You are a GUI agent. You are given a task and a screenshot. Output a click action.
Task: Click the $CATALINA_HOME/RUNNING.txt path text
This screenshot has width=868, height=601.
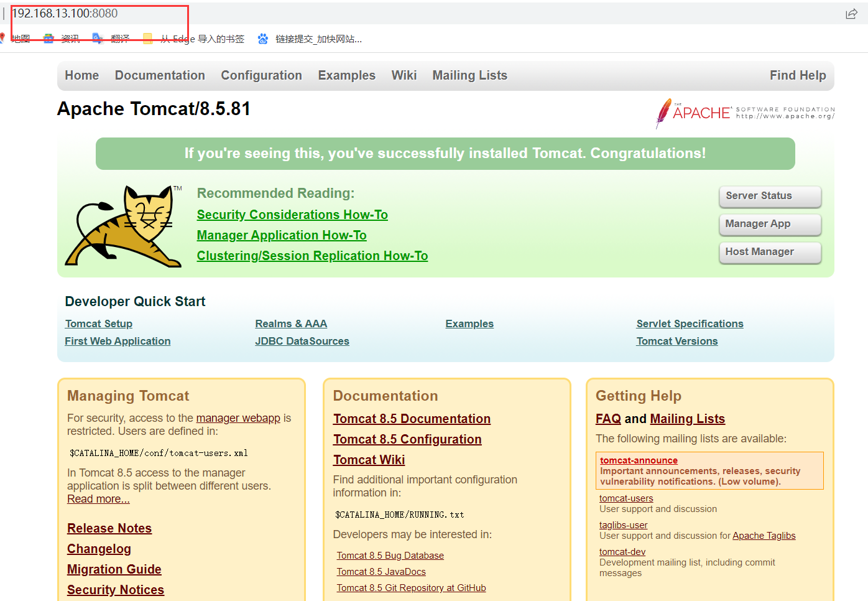(400, 515)
